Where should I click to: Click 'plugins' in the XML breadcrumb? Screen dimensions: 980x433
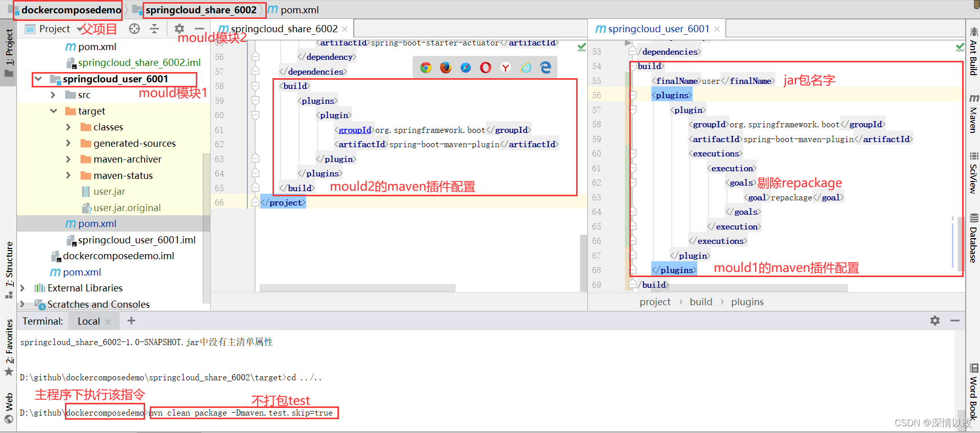coord(747,302)
